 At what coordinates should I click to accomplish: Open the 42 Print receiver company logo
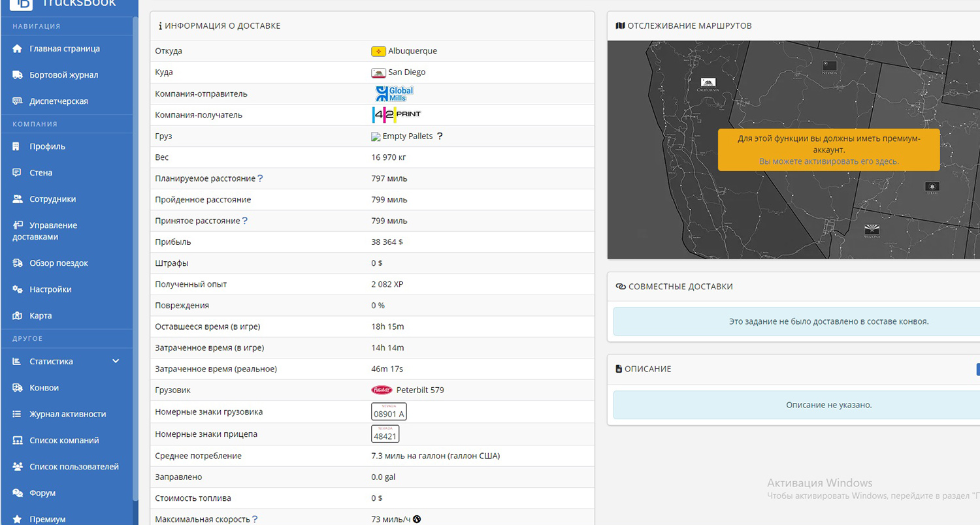coord(397,115)
